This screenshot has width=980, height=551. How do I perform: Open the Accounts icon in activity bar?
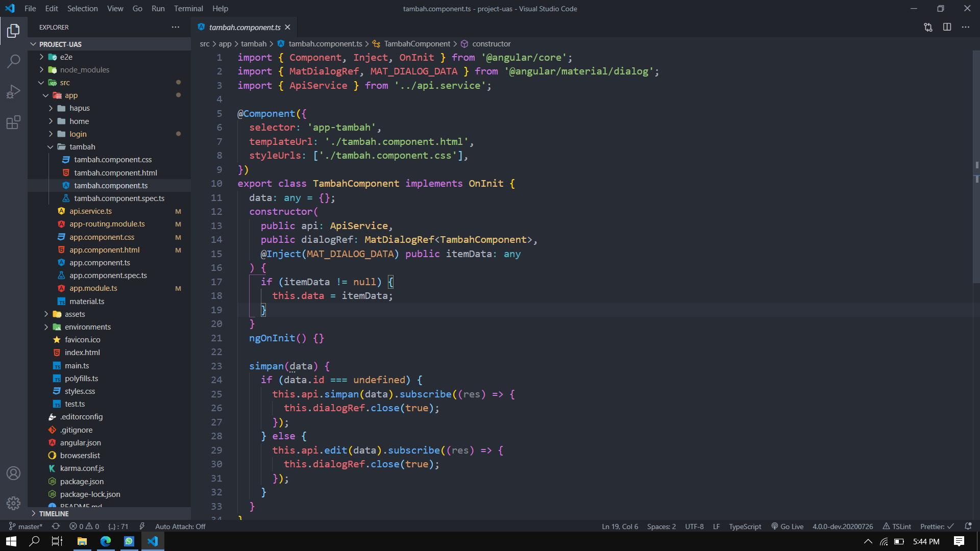pos(14,473)
